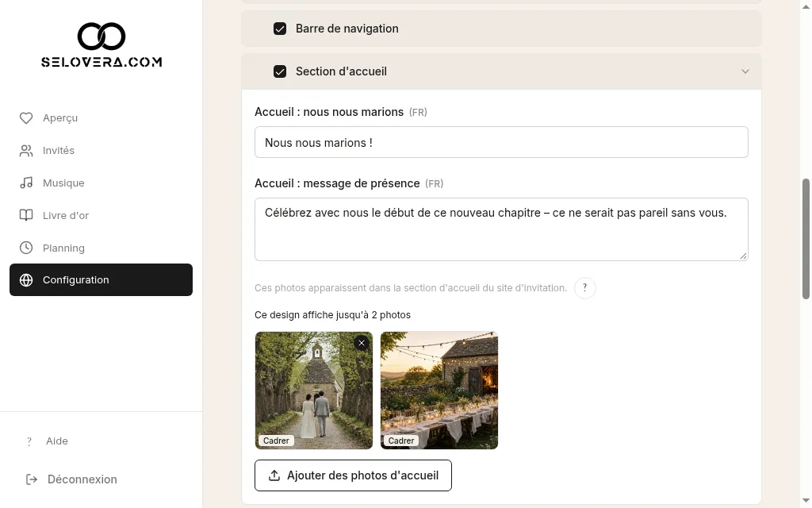Image resolution: width=812 pixels, height=508 pixels.
Task: Click the text Ces photos apparaissent dans la section
Action: (411, 287)
